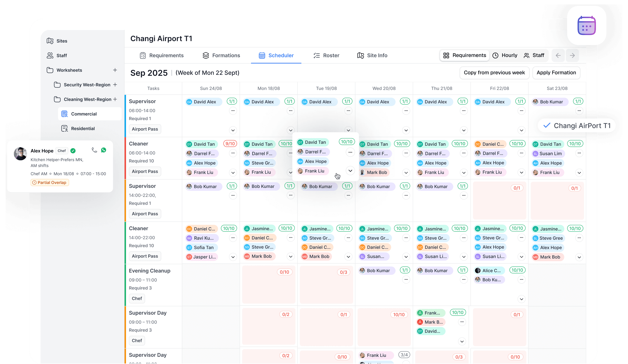Go to the previous week arrow

pyautogui.click(x=558, y=56)
